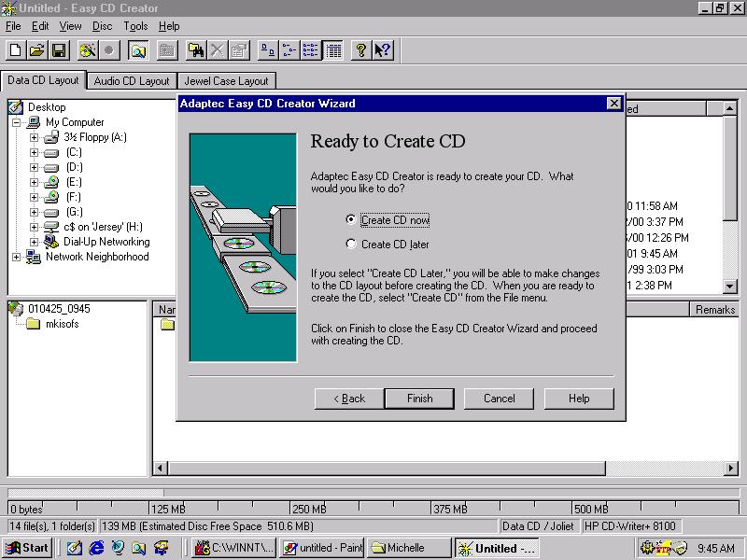The width and height of the screenshot is (747, 560).
Task: Select Dial-Up Networking in the tree
Action: pos(97,242)
